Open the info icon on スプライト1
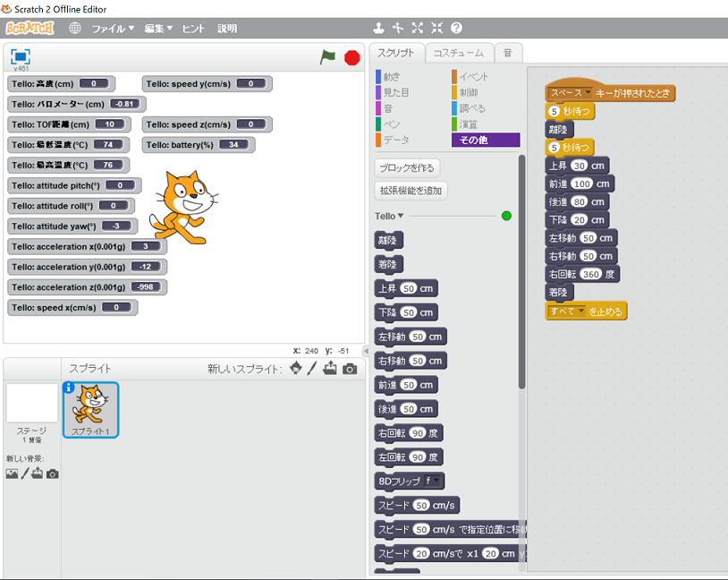The height and width of the screenshot is (580, 728). tap(68, 388)
